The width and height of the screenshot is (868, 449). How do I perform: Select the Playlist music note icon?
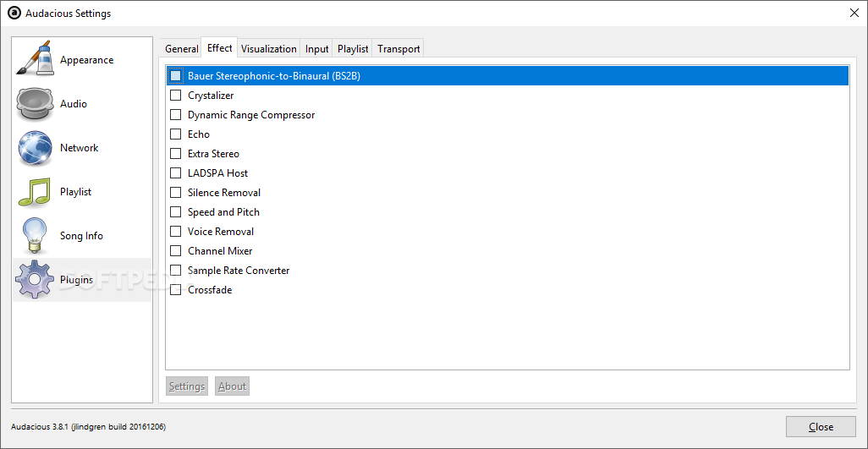tap(35, 192)
